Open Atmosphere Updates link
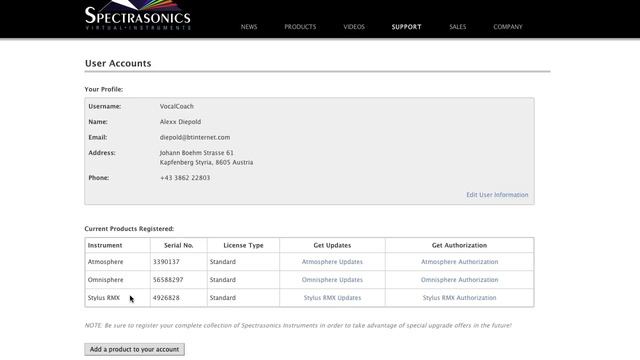The width and height of the screenshot is (640, 360). (332, 262)
